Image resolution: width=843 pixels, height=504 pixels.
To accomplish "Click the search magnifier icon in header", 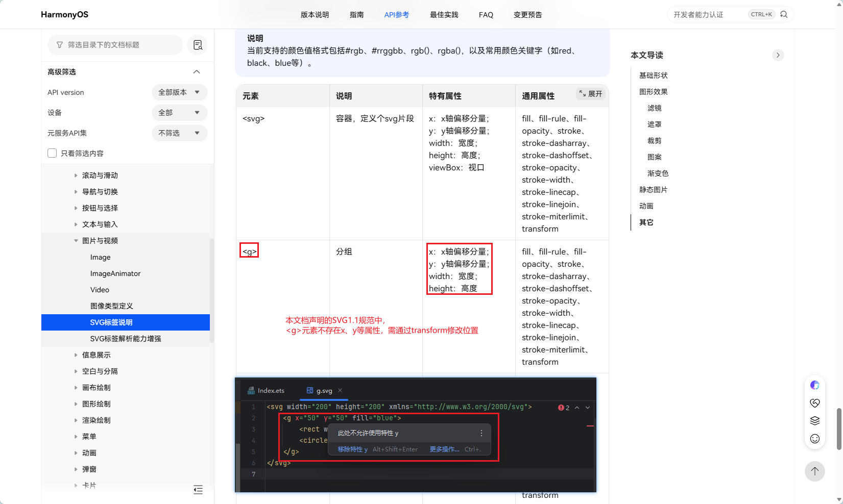I will pos(784,14).
